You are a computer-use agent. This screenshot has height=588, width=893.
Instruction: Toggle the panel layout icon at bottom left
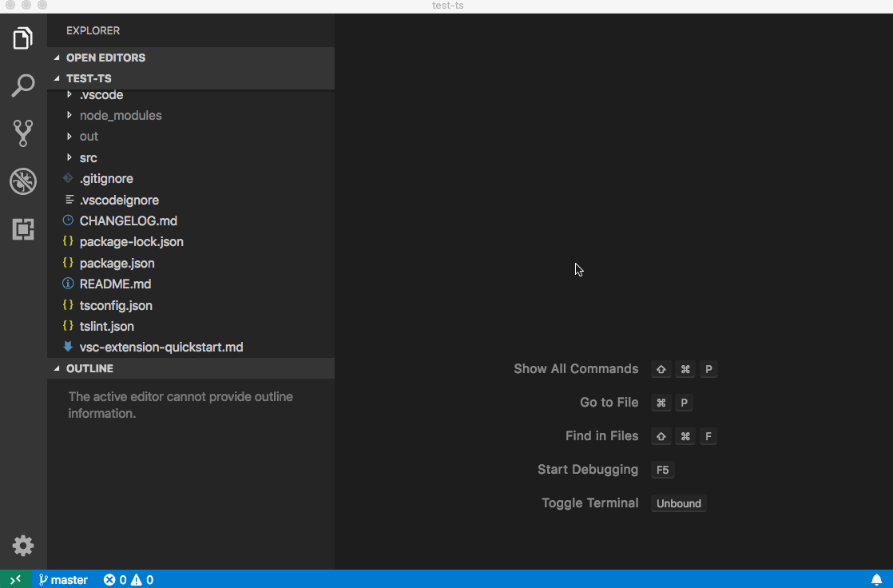[x=17, y=579]
